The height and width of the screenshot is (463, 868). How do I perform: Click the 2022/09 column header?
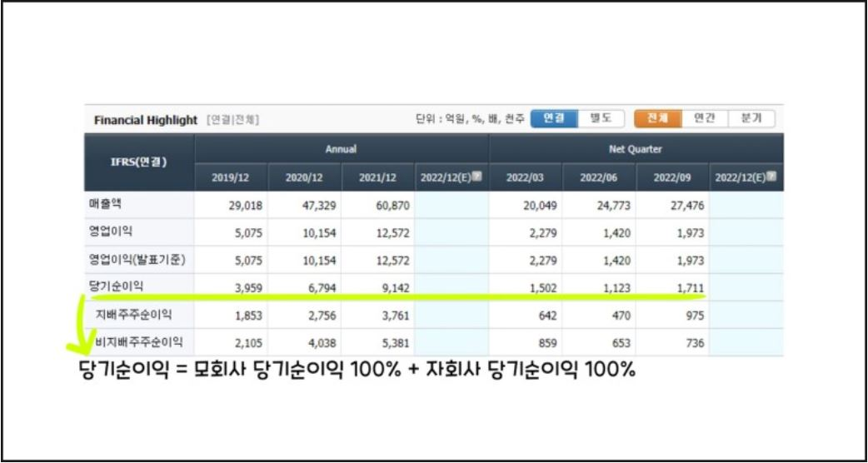(x=672, y=177)
